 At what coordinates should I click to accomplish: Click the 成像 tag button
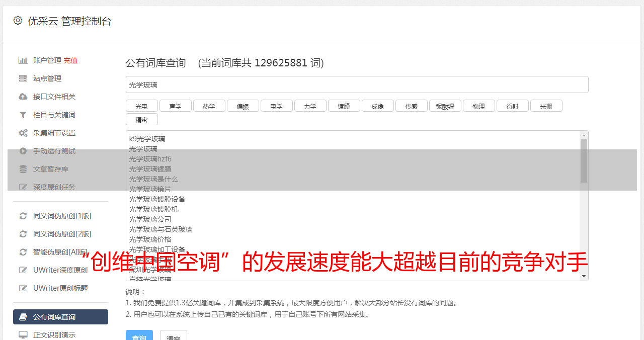point(377,106)
